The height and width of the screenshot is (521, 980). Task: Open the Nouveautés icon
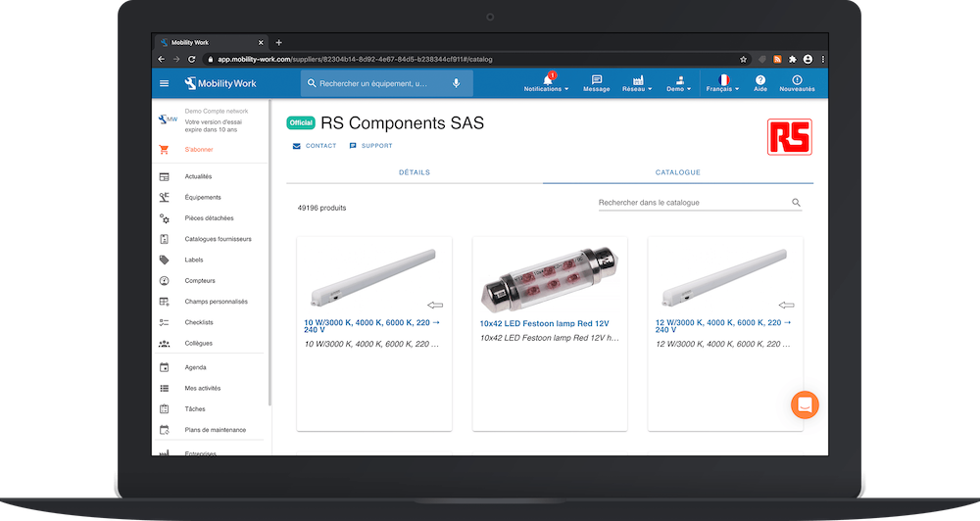(797, 83)
